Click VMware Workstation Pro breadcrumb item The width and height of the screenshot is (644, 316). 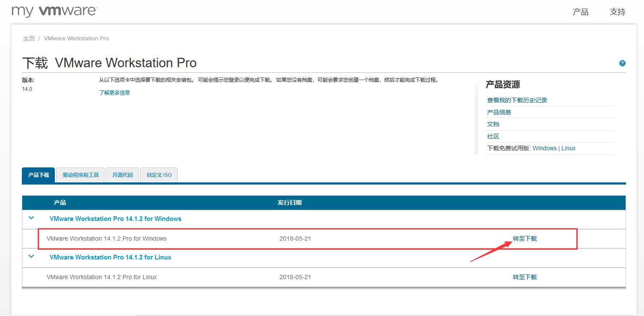(76, 39)
